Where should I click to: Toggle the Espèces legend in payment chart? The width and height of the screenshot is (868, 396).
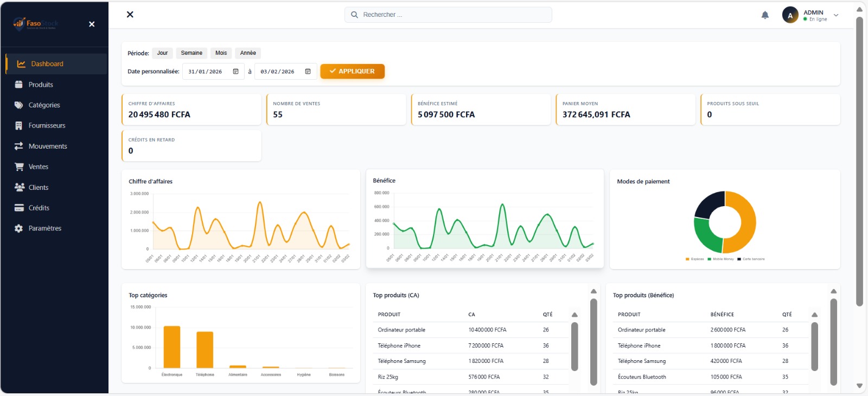[x=695, y=259]
